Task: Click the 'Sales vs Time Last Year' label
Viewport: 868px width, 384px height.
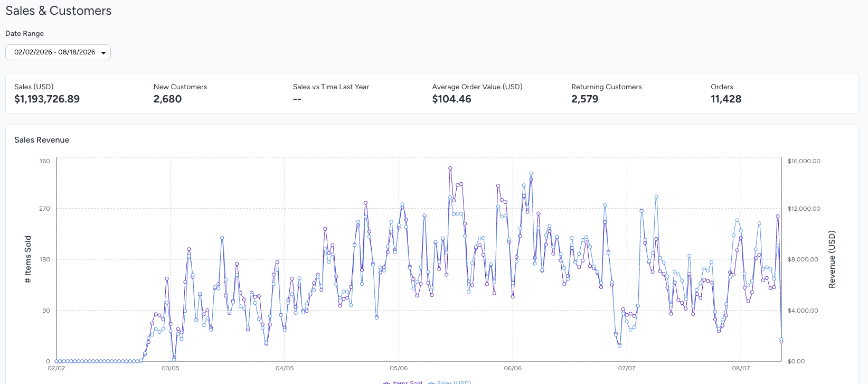Action: tap(331, 87)
